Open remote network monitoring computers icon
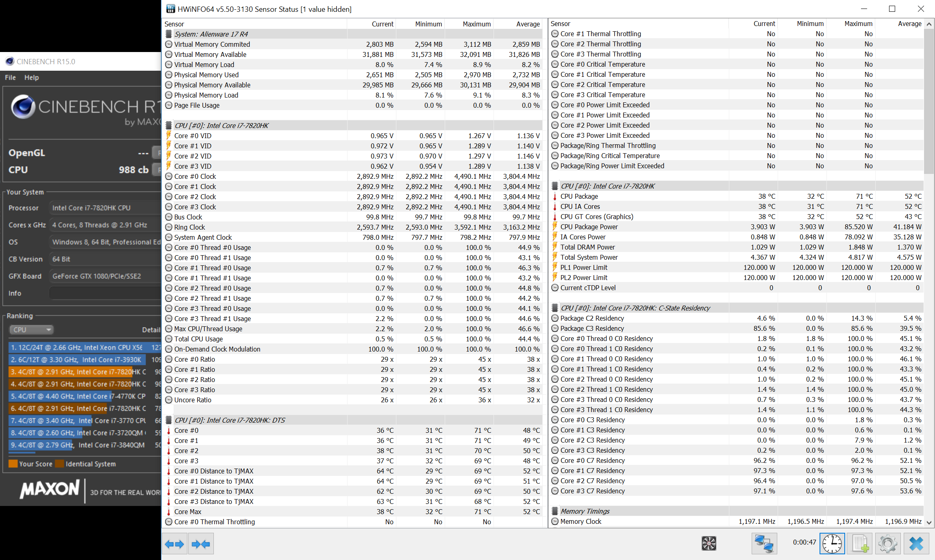935x560 pixels. pos(764,544)
